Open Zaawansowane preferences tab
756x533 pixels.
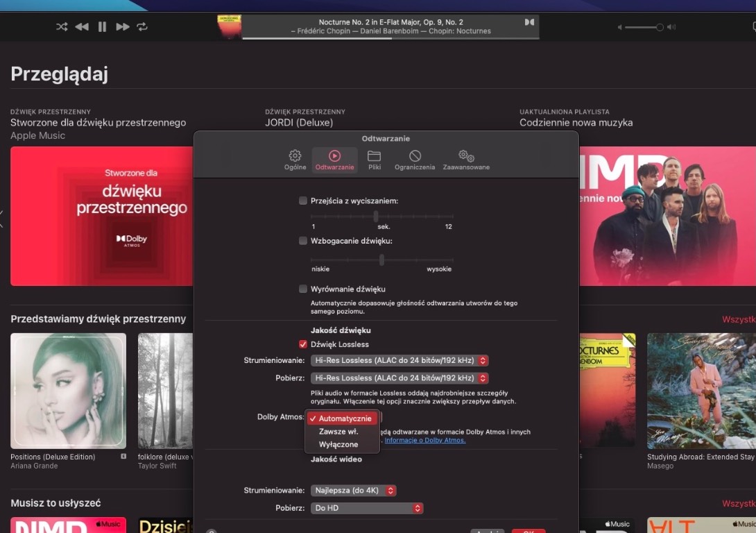click(x=466, y=160)
